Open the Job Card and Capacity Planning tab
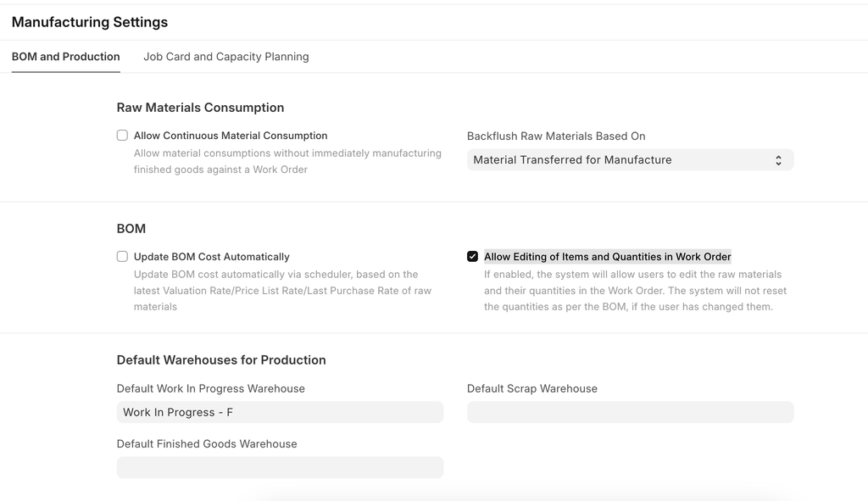Image resolution: width=868 pixels, height=501 pixels. tap(225, 57)
